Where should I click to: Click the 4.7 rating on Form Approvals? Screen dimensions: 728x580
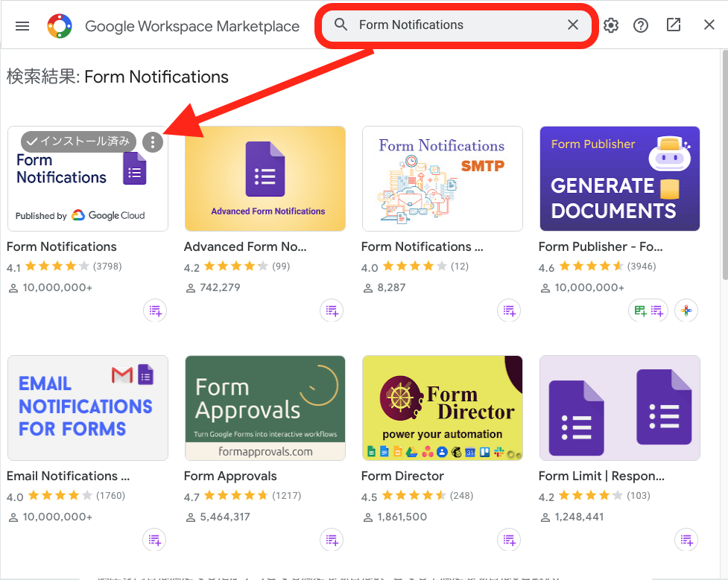point(192,497)
